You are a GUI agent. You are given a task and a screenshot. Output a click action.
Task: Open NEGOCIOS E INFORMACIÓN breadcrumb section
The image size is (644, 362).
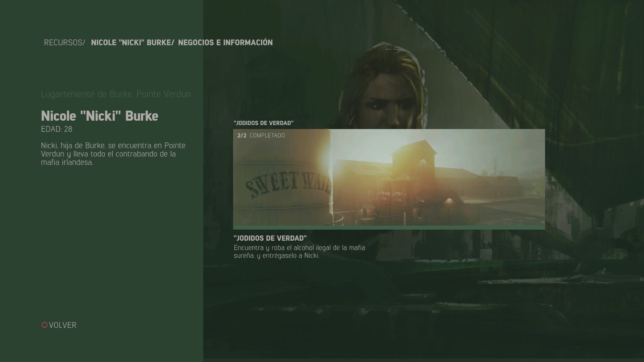225,43
